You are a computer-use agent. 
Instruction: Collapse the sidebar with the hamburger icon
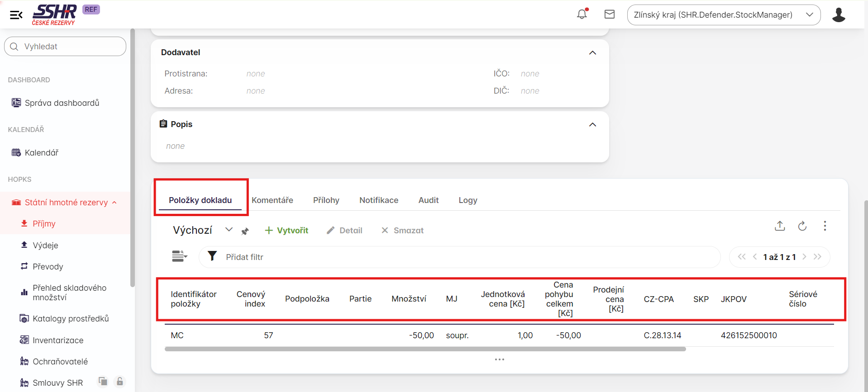tap(16, 15)
